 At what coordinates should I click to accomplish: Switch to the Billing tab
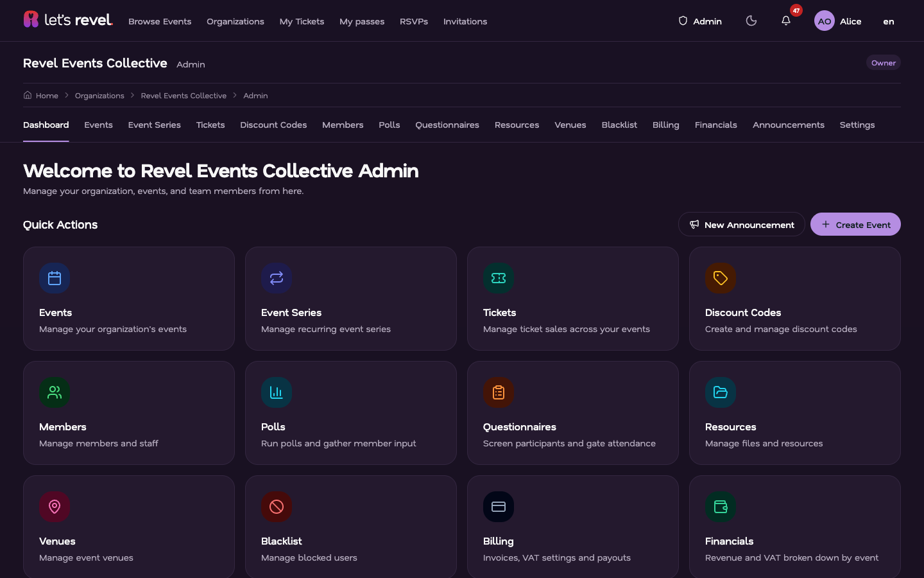[666, 125]
